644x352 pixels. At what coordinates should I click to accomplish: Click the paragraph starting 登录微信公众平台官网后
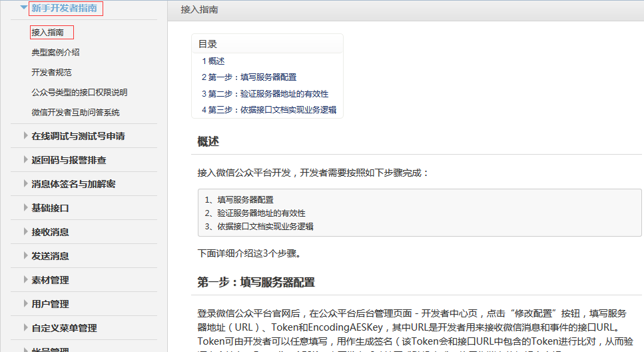point(415,331)
